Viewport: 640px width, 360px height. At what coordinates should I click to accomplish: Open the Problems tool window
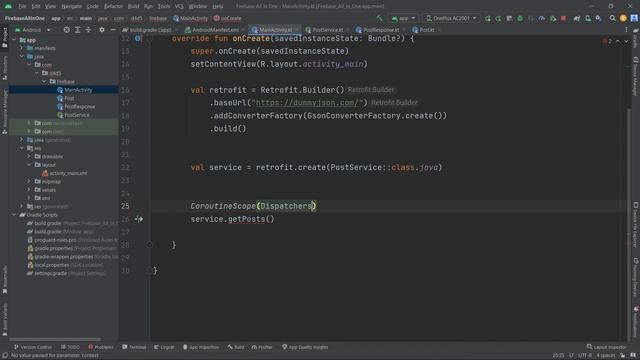[x=101, y=347]
